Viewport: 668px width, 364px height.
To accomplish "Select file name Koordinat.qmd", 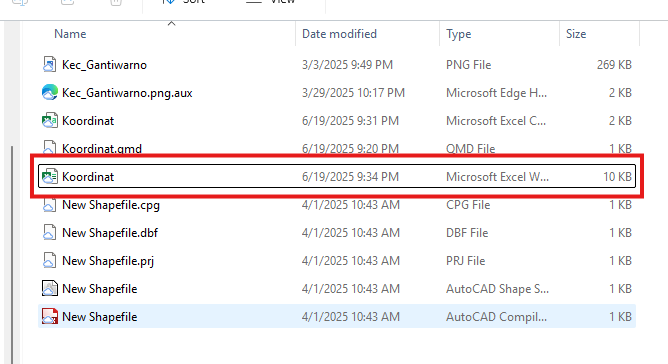I will click(x=102, y=148).
